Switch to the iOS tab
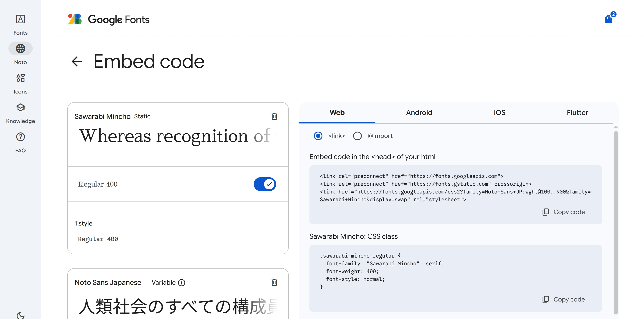The width and height of the screenshot is (644, 319). (499, 113)
